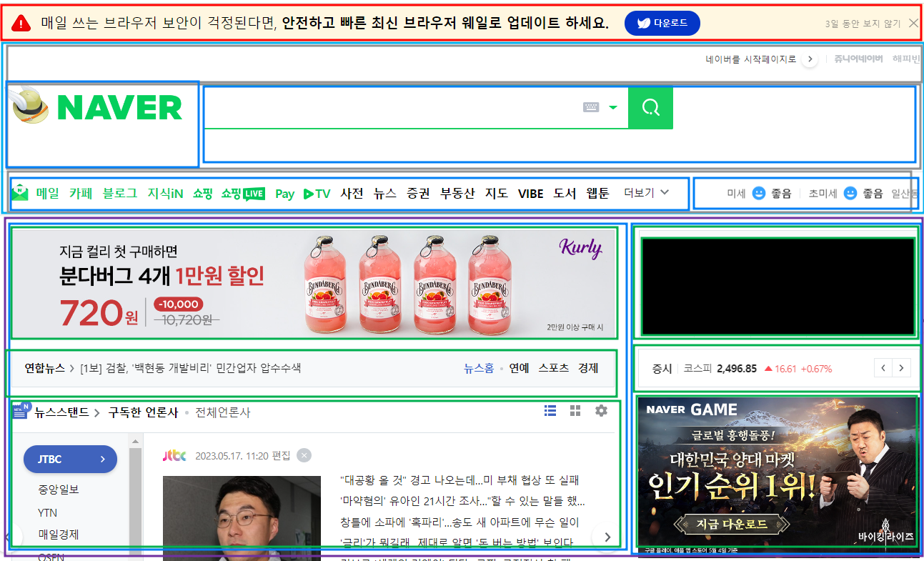Viewport: 924px width, 561px height.
Task: Select 3일 동안 보지 않기 option
Action: [x=863, y=24]
